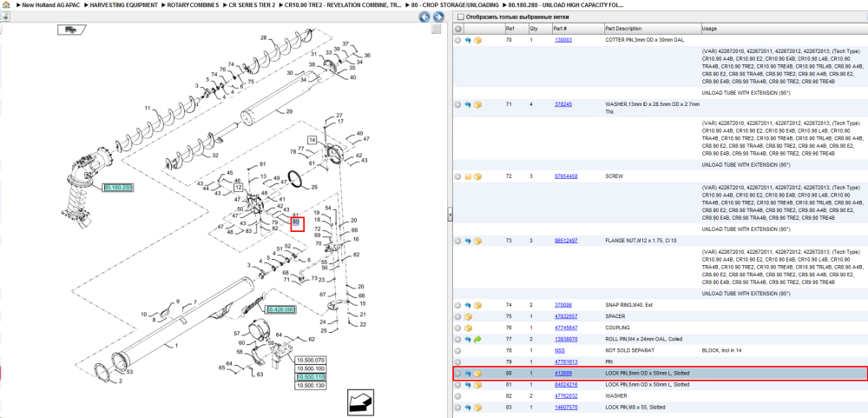This screenshot has width=868, height=418.
Task: Click the box icon on SCREW row 87654458
Action: 477,177
